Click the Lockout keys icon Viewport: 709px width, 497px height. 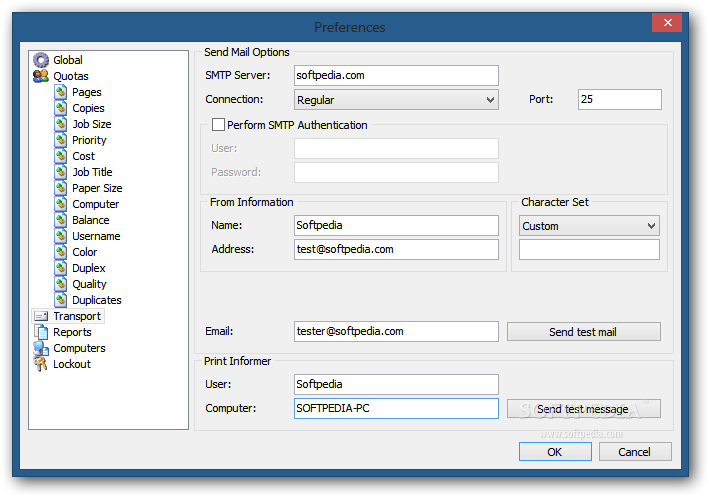pyautogui.click(x=41, y=364)
